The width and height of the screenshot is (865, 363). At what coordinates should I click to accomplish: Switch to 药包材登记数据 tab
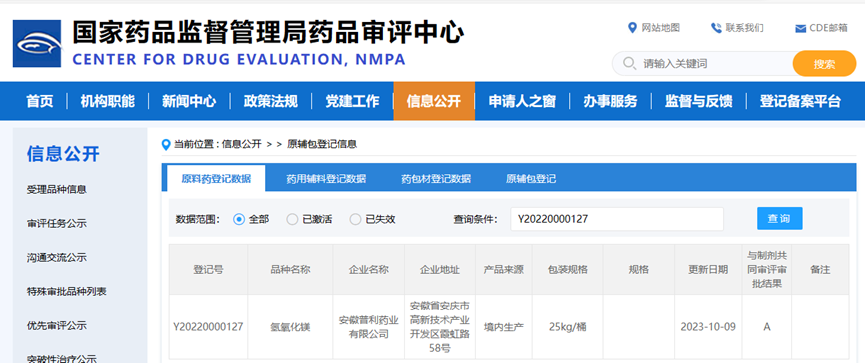coord(436,179)
